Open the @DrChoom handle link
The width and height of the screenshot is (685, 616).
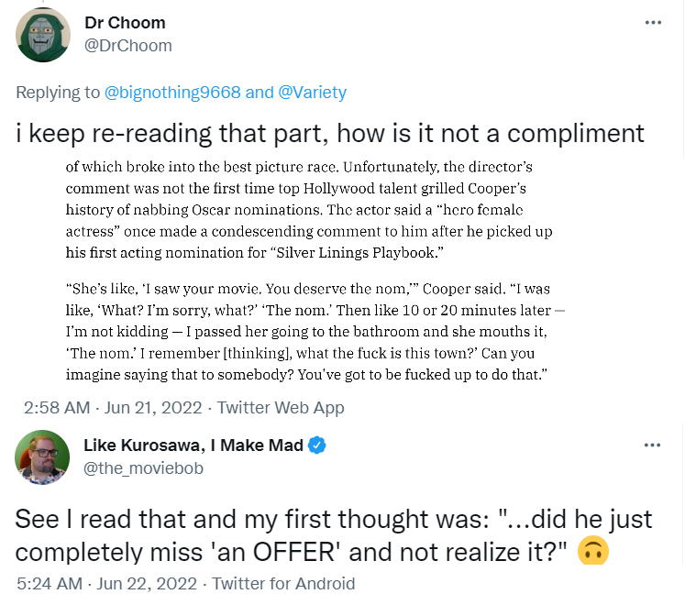point(128,45)
